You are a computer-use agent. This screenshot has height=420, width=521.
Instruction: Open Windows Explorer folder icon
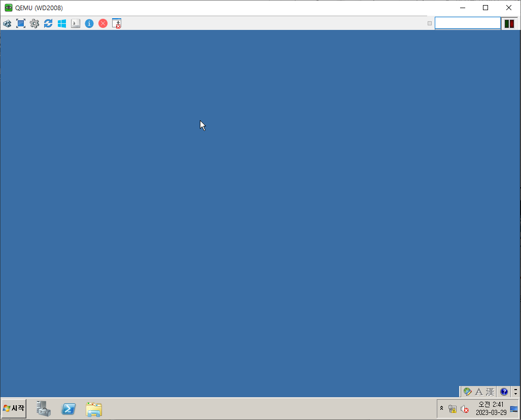click(94, 409)
